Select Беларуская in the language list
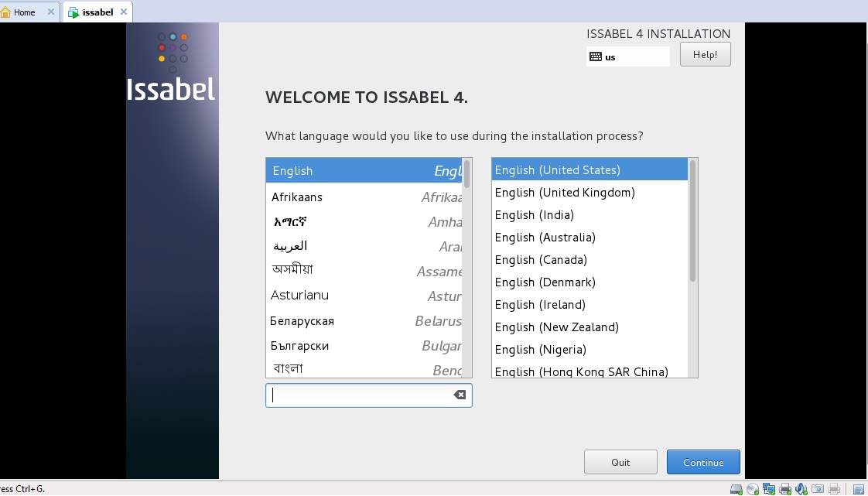Image resolution: width=868 pixels, height=496 pixels. [x=364, y=321]
